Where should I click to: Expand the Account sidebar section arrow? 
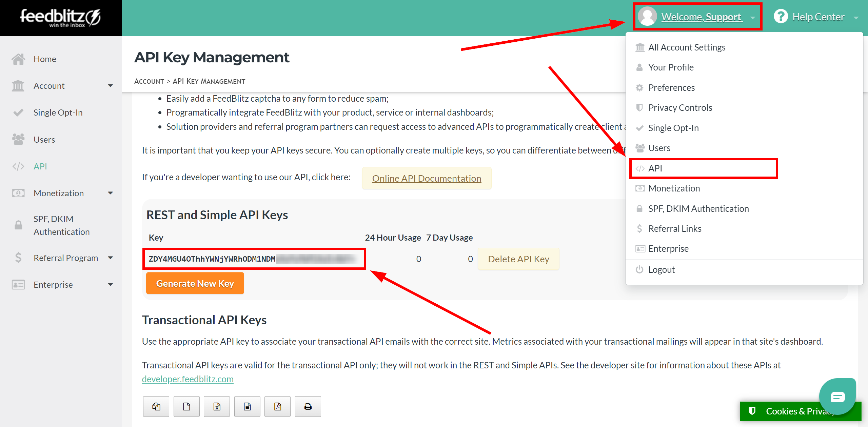(x=110, y=86)
